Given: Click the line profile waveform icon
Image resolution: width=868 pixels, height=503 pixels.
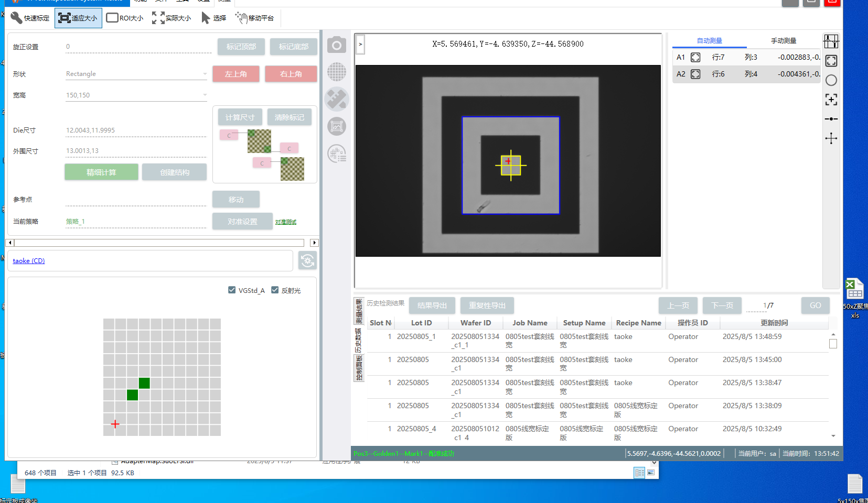Looking at the screenshot, I should tap(831, 41).
